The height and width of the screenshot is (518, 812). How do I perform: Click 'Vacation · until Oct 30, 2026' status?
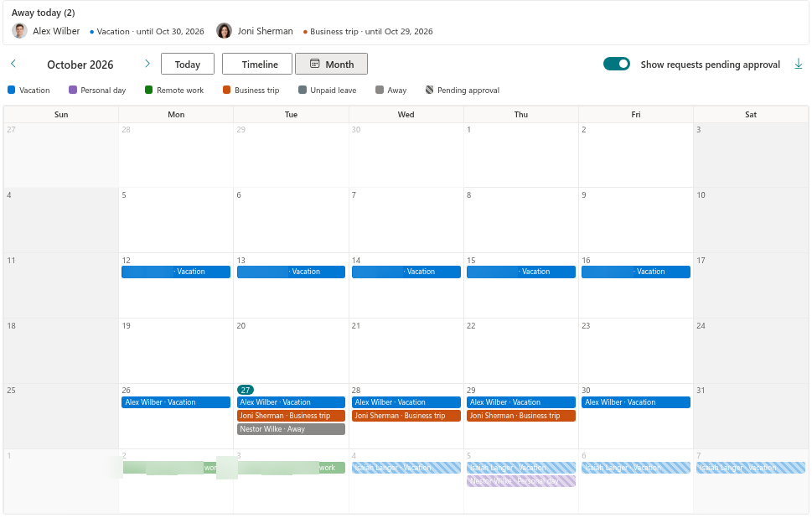[150, 32]
